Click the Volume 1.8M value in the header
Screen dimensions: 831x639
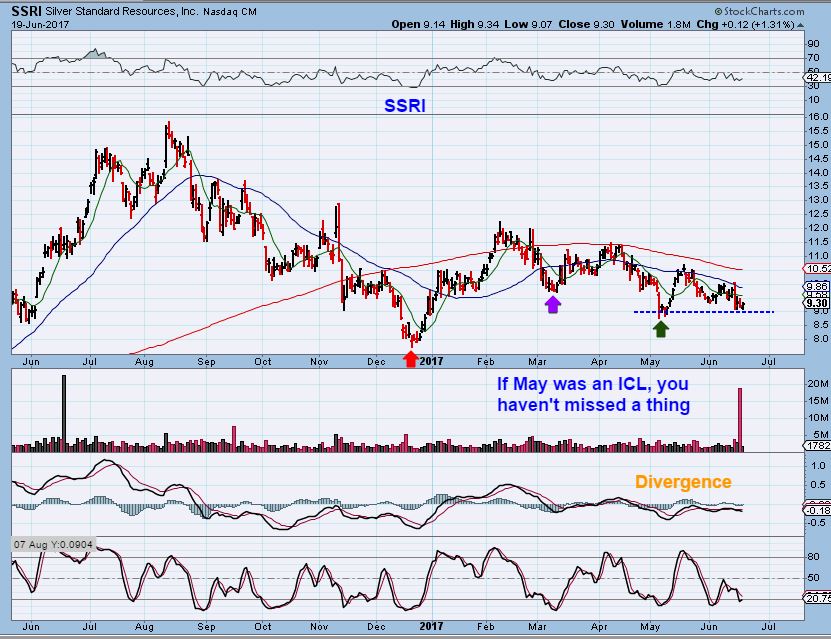656,24
